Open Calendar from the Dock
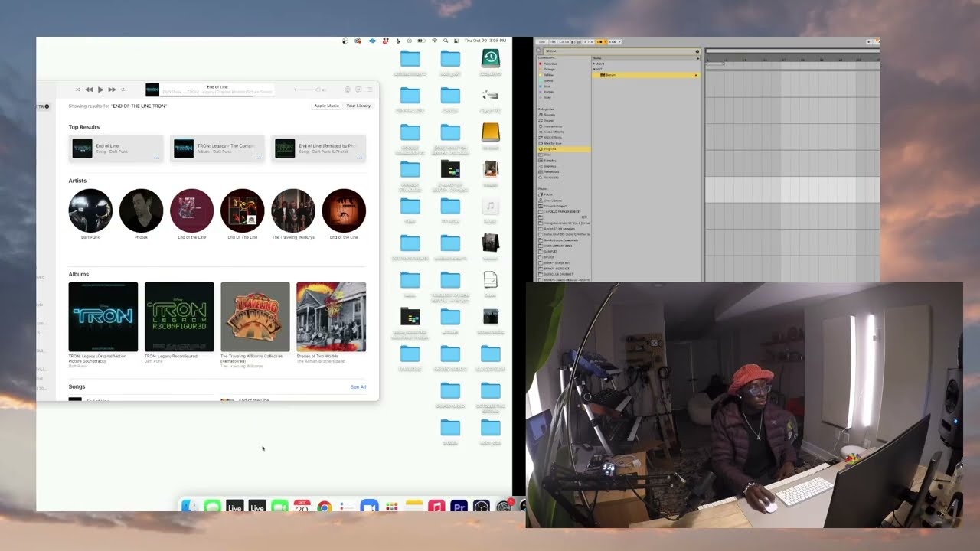 [x=302, y=507]
